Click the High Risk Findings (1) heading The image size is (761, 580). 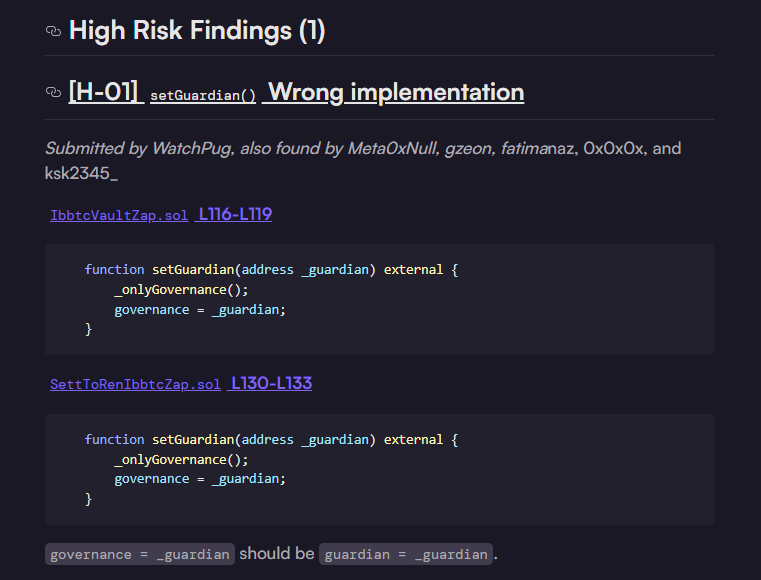click(197, 30)
